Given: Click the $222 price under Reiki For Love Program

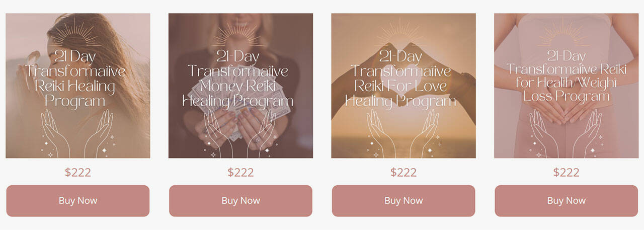Looking at the screenshot, I should pos(404,173).
